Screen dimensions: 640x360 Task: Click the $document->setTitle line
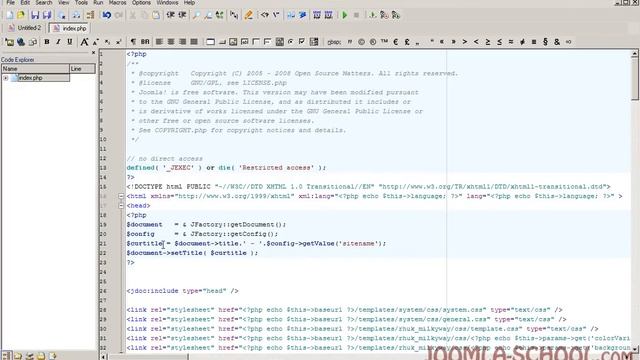[192, 253]
